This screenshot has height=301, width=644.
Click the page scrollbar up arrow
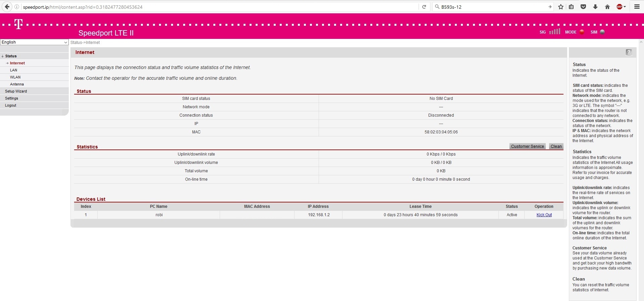point(641,42)
